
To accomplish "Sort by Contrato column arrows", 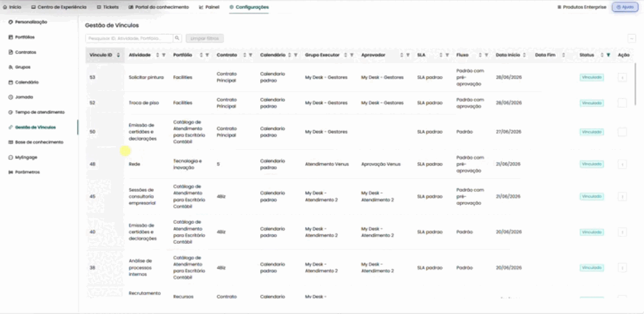I will (245, 55).
